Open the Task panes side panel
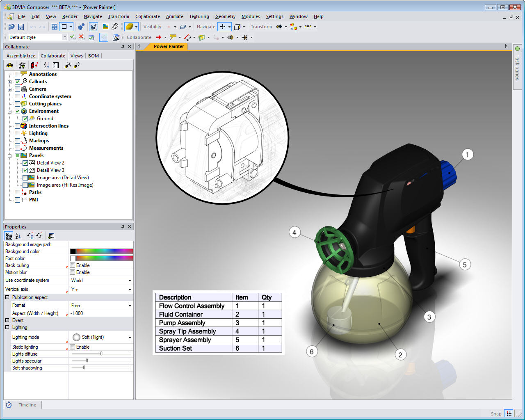The image size is (525, 420). coord(517,66)
